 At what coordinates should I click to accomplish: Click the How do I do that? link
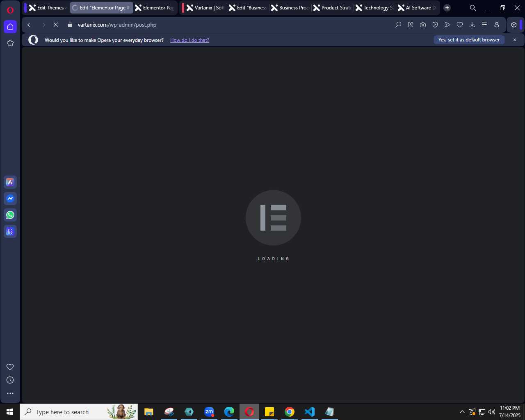pos(189,40)
